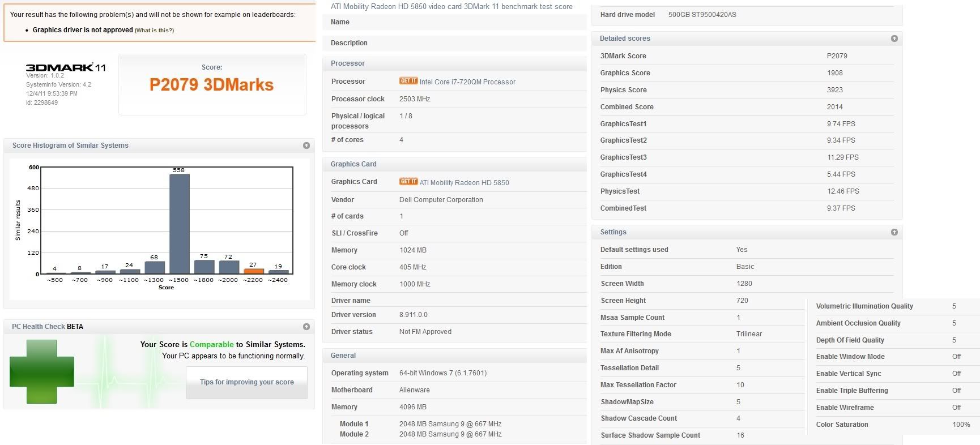Click the GET IT badge beside the Intel processor
Image resolution: width=980 pixels, height=445 pixels.
(x=408, y=81)
